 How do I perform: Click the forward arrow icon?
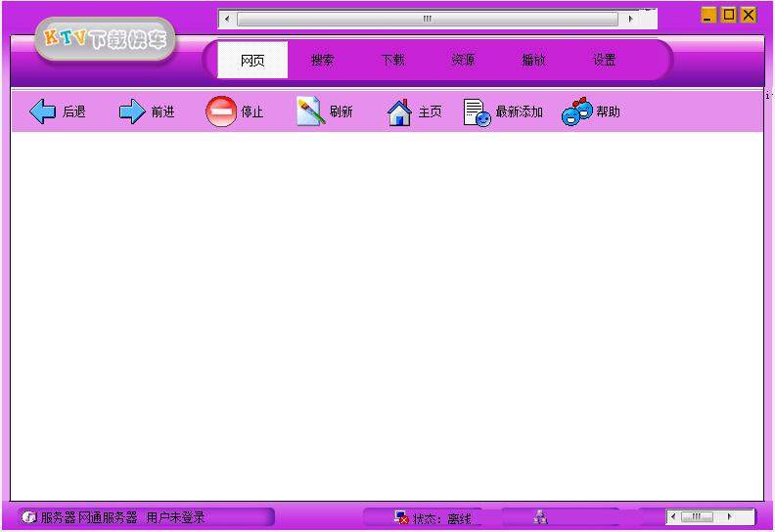pyautogui.click(x=131, y=112)
